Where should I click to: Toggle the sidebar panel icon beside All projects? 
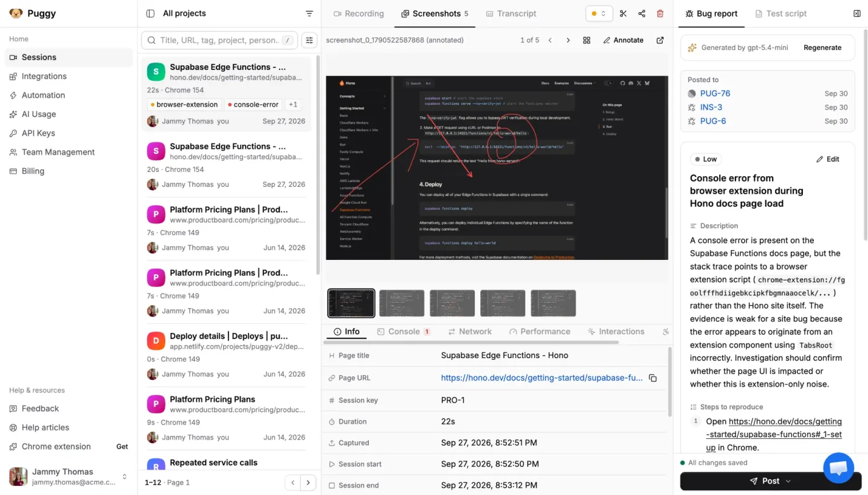click(x=151, y=13)
